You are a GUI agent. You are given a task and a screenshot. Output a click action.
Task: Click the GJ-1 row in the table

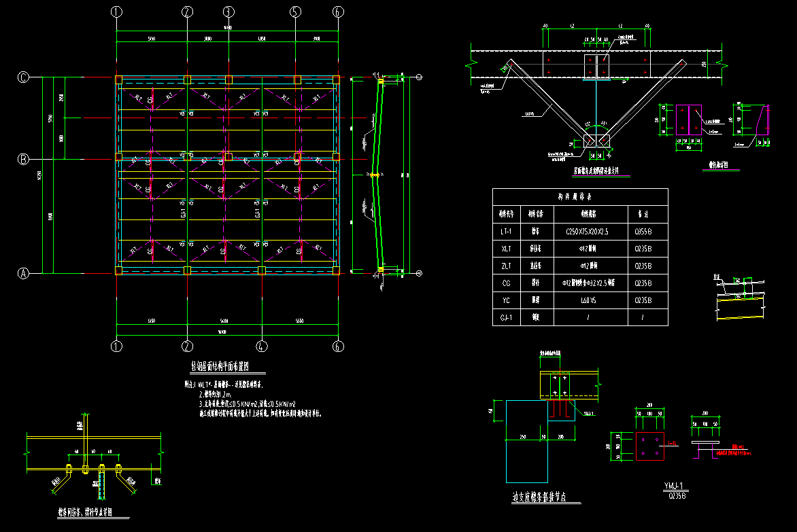click(506, 317)
